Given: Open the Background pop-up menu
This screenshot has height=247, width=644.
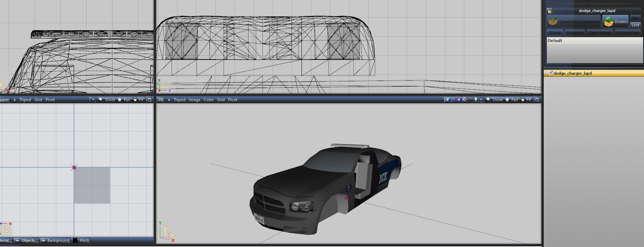Looking at the screenshot, I should point(55,240).
